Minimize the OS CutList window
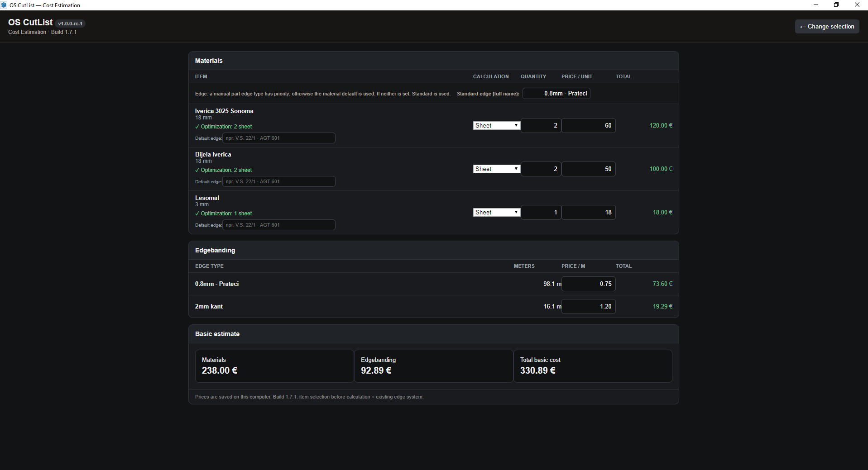868x470 pixels. click(816, 5)
